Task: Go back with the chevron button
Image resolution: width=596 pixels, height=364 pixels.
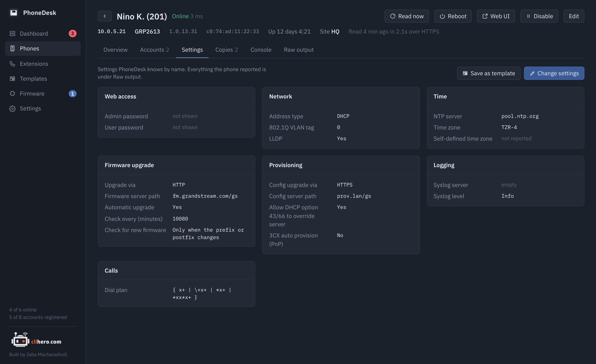Action: [x=105, y=16]
